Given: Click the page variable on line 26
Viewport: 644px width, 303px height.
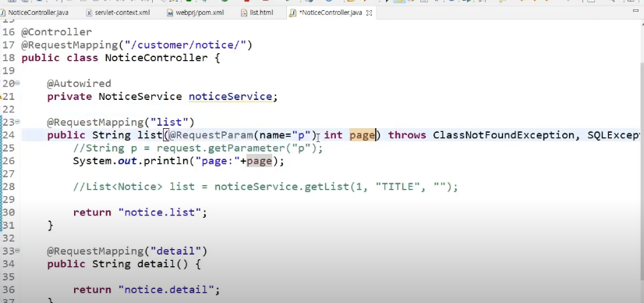Looking at the screenshot, I should (x=259, y=161).
